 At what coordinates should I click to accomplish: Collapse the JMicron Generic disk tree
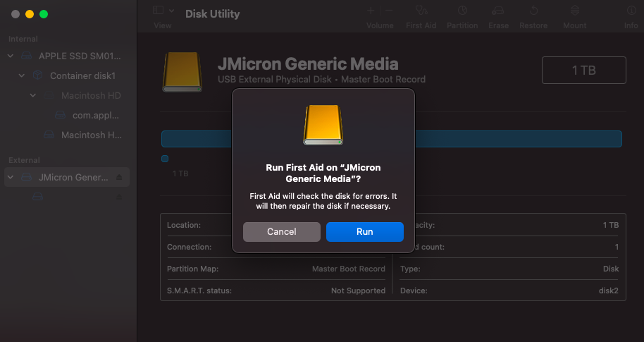click(x=11, y=177)
